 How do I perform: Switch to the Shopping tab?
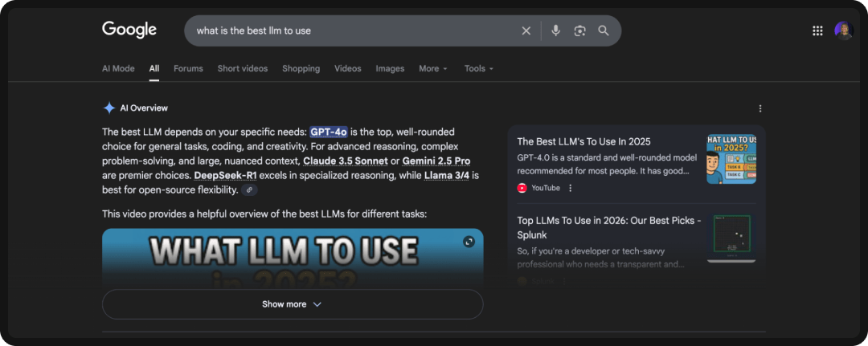pos(301,68)
